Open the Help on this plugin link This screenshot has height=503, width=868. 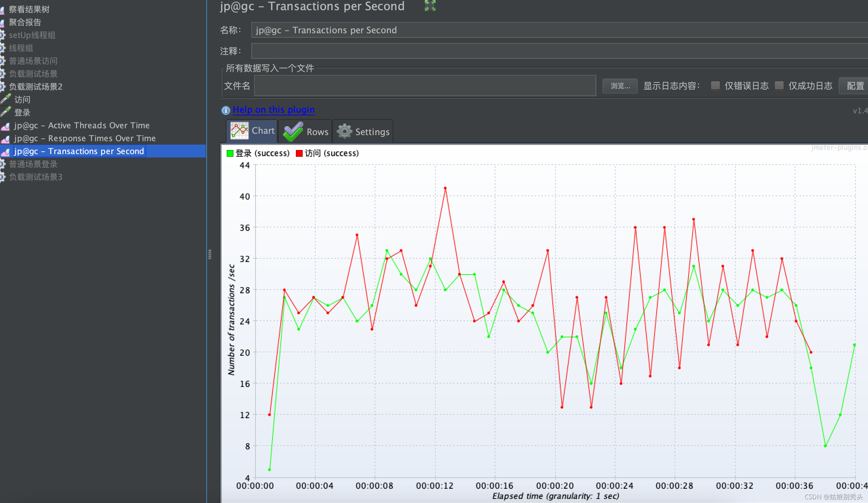[x=273, y=110]
